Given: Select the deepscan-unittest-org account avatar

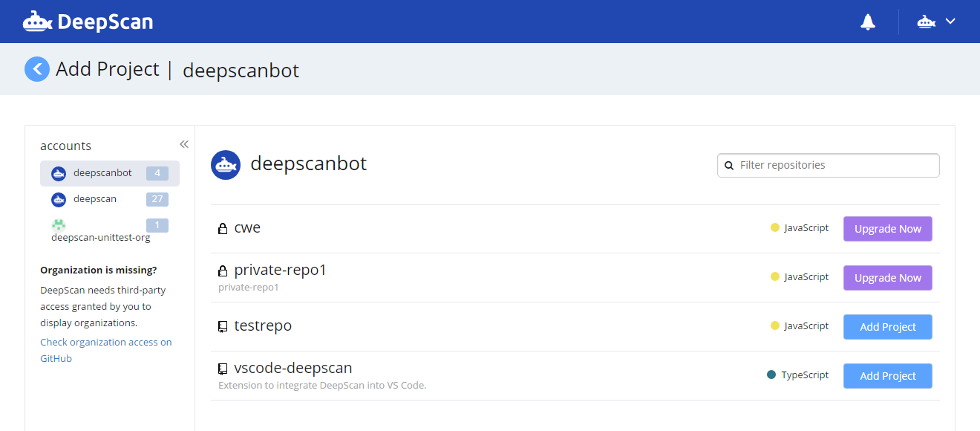Looking at the screenshot, I should pos(59,224).
